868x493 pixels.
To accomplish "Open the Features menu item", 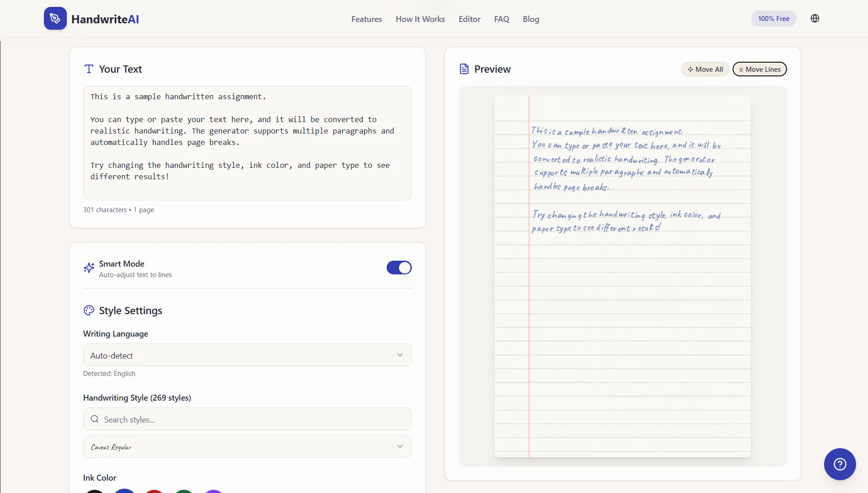I will [x=367, y=19].
